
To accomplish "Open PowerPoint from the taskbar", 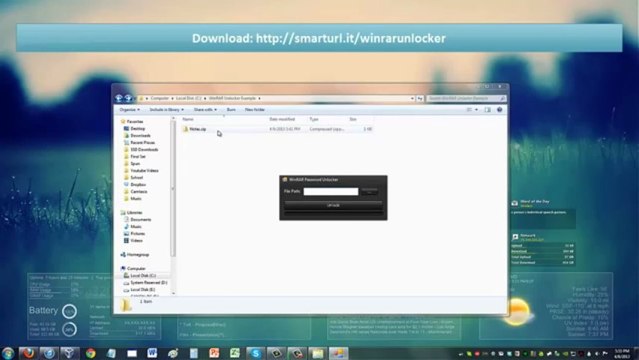I will tap(214, 353).
